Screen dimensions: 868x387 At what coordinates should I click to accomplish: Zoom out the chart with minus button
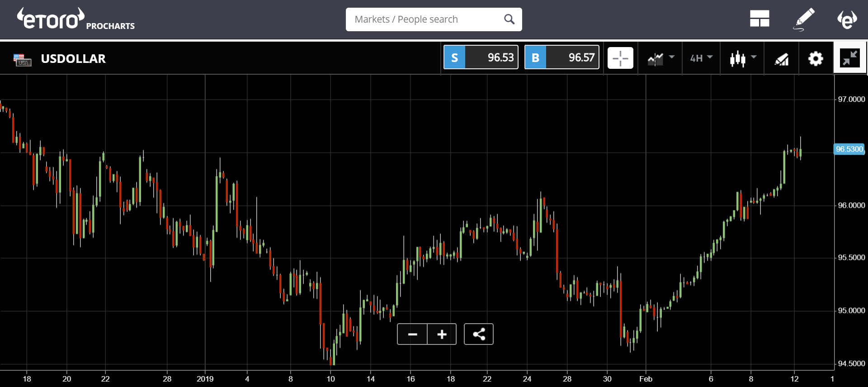tap(412, 334)
